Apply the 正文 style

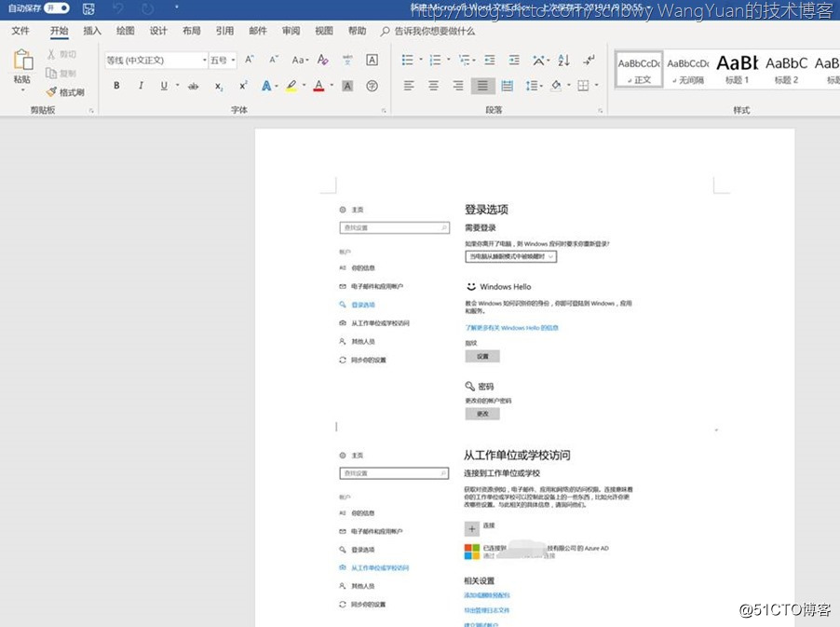pos(639,70)
